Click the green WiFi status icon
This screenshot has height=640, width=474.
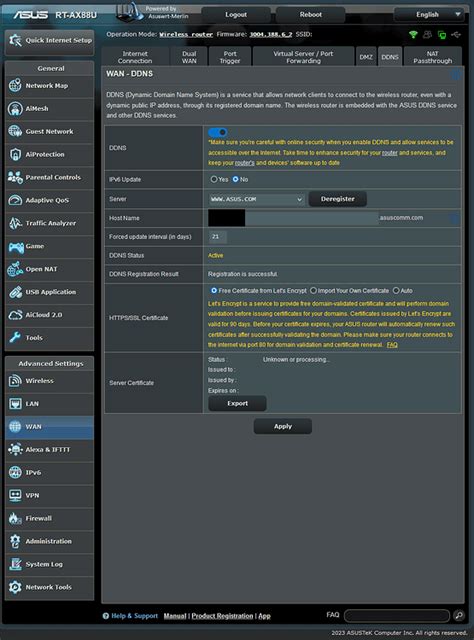[x=413, y=35]
